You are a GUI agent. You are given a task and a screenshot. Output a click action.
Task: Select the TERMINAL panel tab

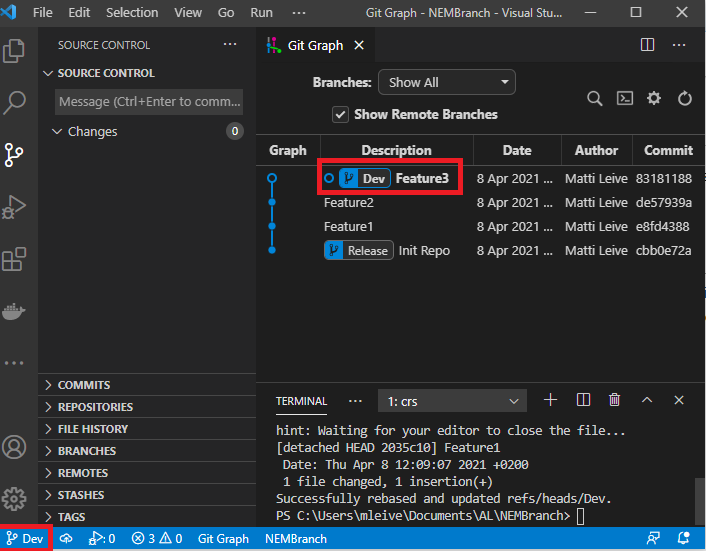[301, 401]
